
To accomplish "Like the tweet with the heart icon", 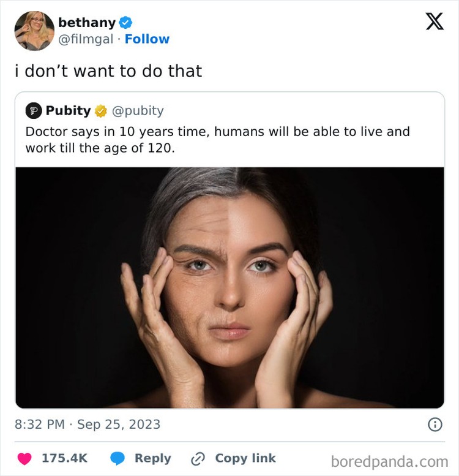I will coord(24,458).
